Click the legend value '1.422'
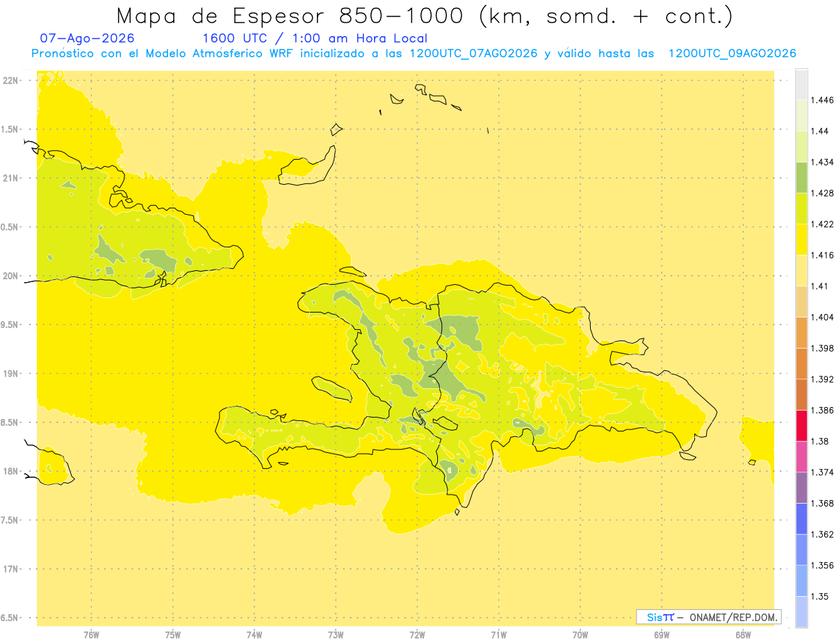 point(822,224)
